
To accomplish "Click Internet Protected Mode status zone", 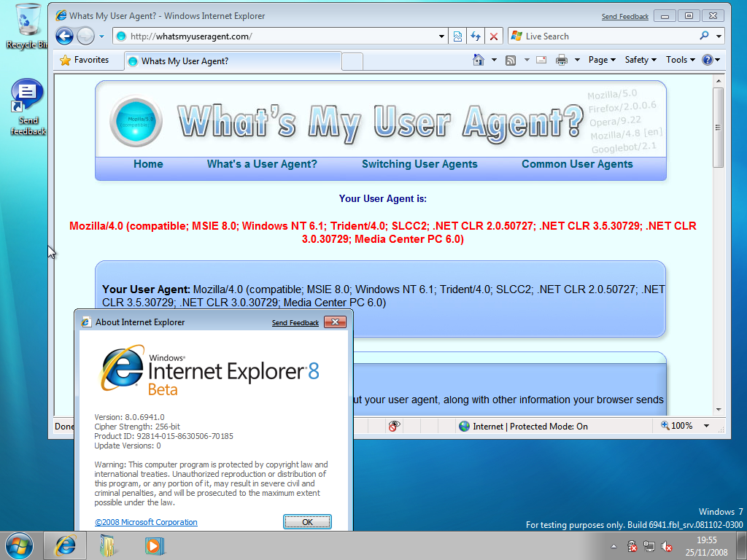I will tap(523, 426).
